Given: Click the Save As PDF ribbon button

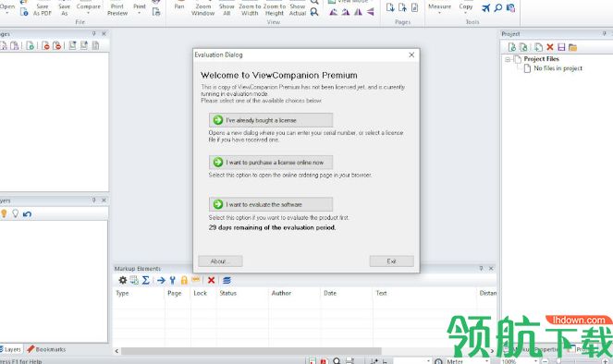Looking at the screenshot, I should (x=43, y=9).
